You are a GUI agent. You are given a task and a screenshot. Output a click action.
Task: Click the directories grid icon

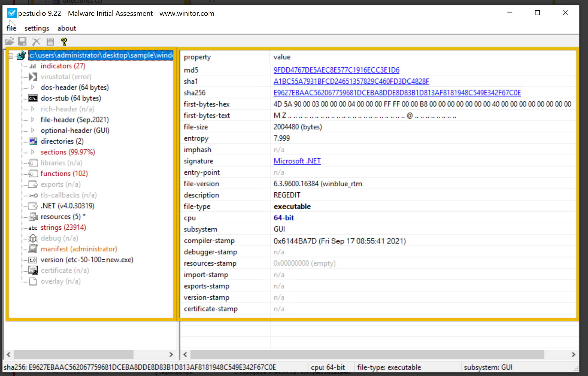click(33, 141)
